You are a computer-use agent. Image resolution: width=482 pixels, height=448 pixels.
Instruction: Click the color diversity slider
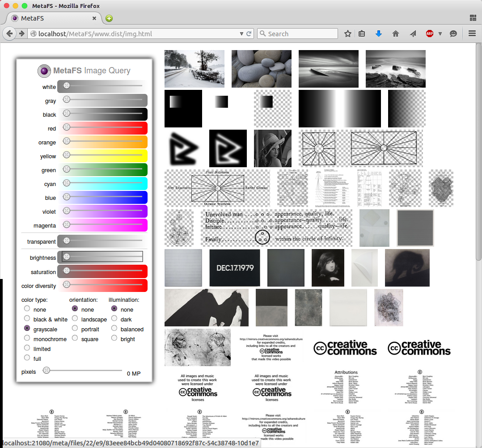point(103,285)
